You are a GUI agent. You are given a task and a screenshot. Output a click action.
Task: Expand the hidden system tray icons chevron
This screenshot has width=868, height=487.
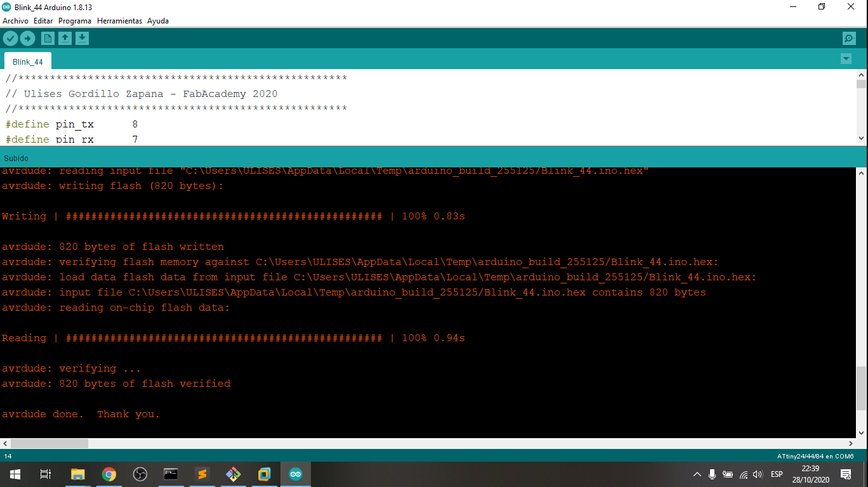697,474
